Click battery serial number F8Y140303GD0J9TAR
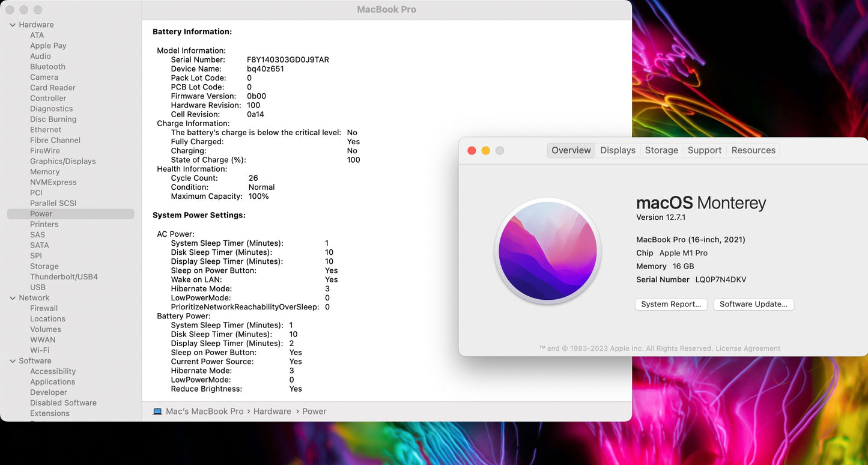Screen dimensions: 868x465 point(288,59)
